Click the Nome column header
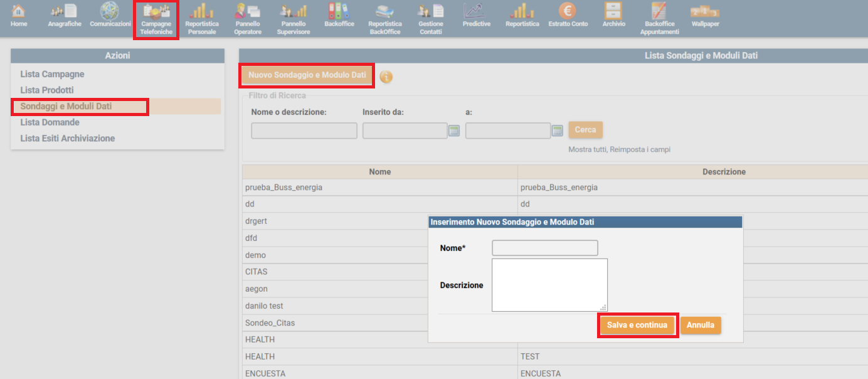The width and height of the screenshot is (868, 379). click(x=380, y=172)
